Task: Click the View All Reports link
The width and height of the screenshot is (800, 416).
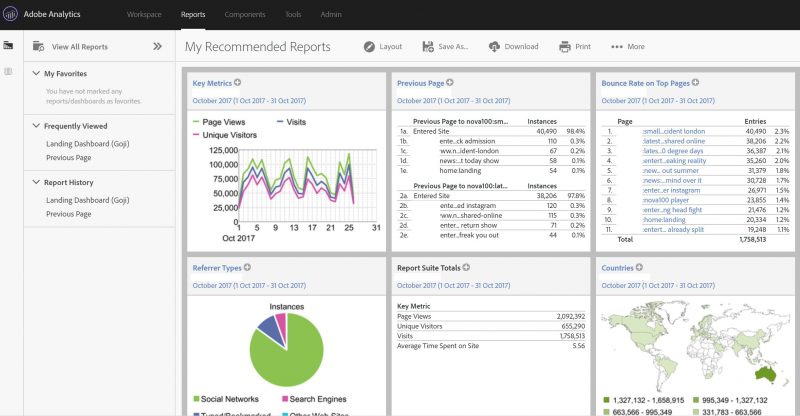Action: tap(80, 47)
